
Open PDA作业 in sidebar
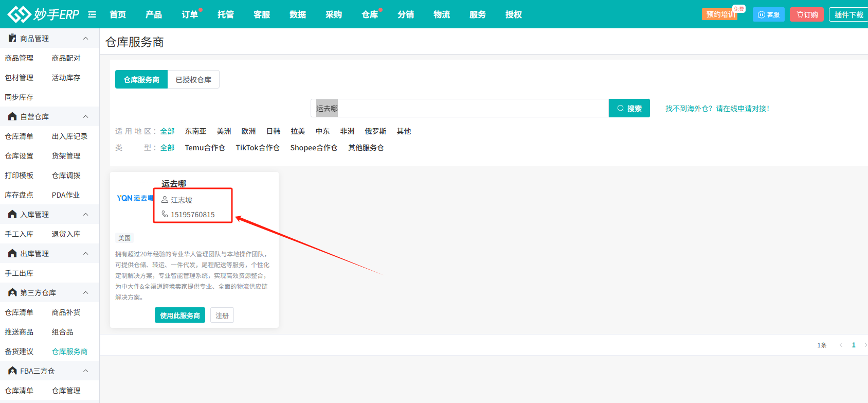tap(66, 195)
